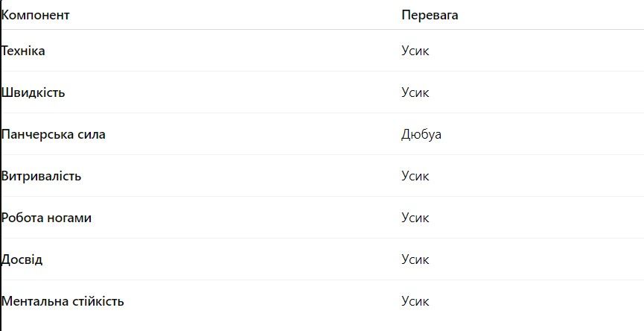Screen dimensions: 644x331
Task: Click 'Усик' in the Витривалість row
Action: pyautogui.click(x=415, y=176)
